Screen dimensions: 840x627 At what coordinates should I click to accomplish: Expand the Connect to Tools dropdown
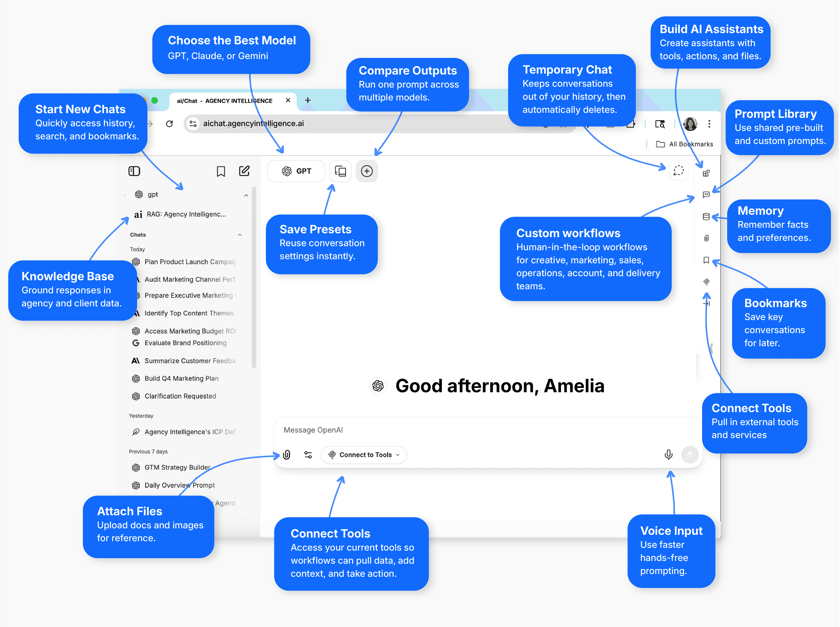364,455
